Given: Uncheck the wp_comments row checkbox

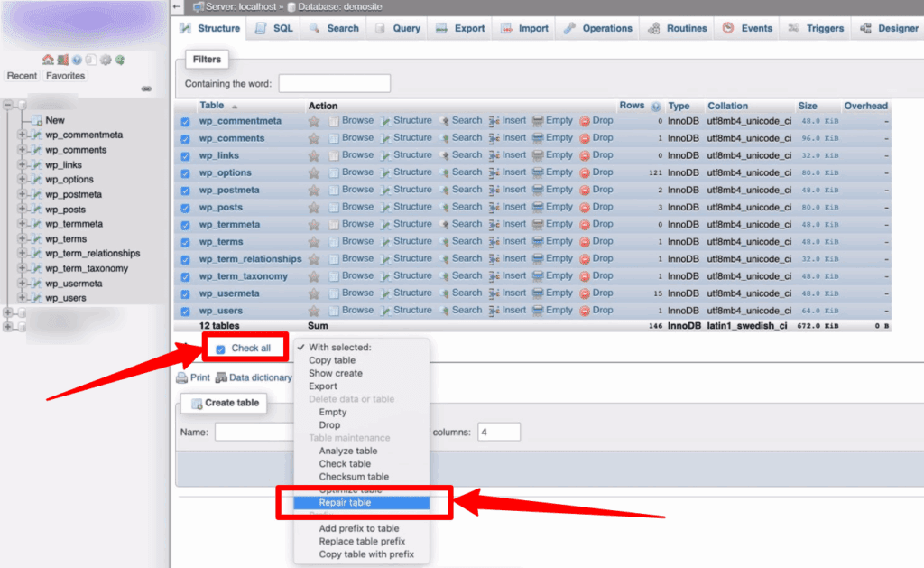Looking at the screenshot, I should click(x=186, y=138).
